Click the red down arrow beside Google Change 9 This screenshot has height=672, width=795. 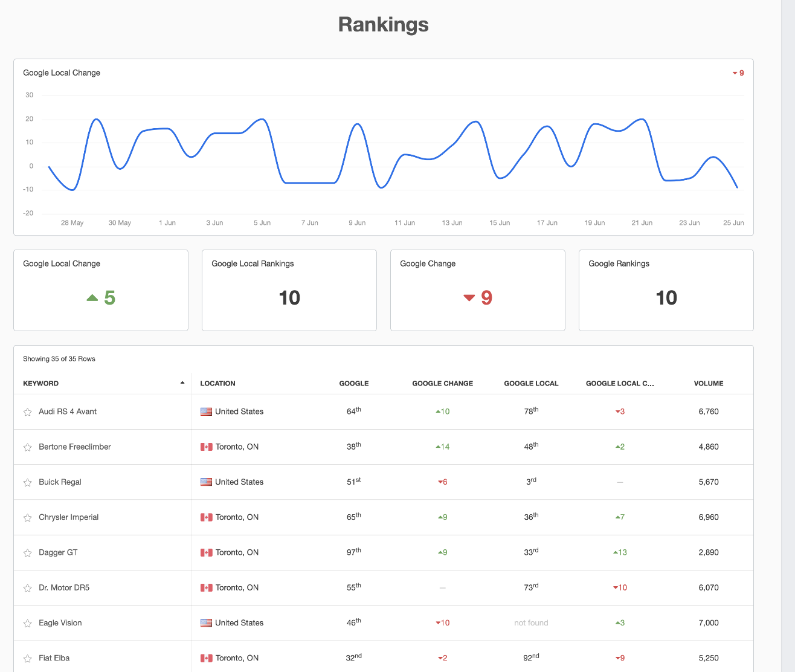pyautogui.click(x=468, y=298)
